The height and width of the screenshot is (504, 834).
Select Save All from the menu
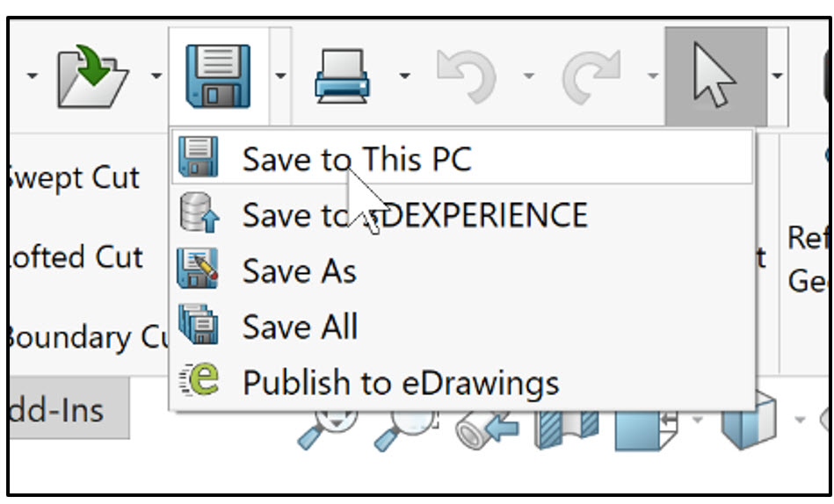click(462, 326)
